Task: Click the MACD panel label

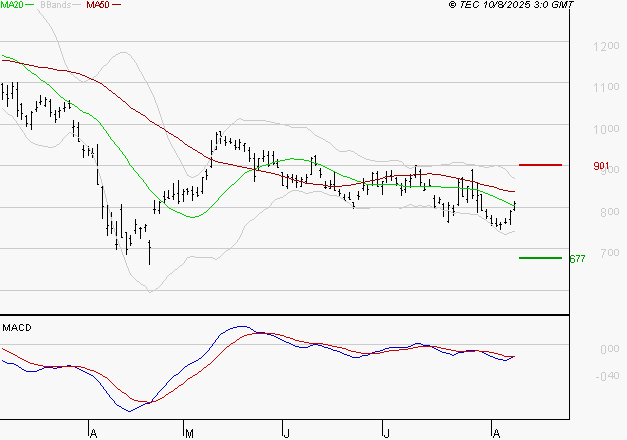Action: [x=17, y=328]
